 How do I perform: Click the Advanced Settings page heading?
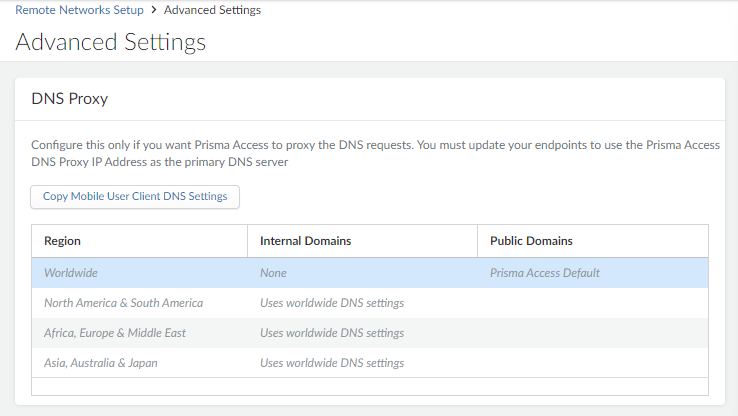(111, 42)
